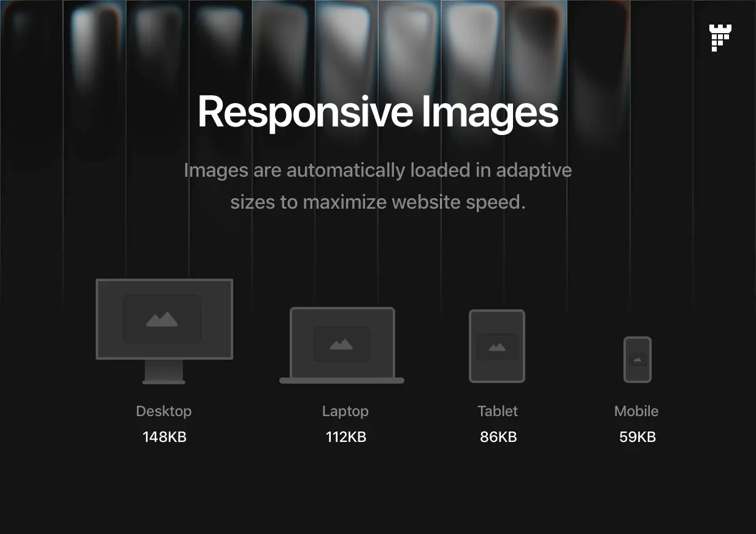Click the Desktop label text
This screenshot has width=756, height=534.
[x=164, y=411]
